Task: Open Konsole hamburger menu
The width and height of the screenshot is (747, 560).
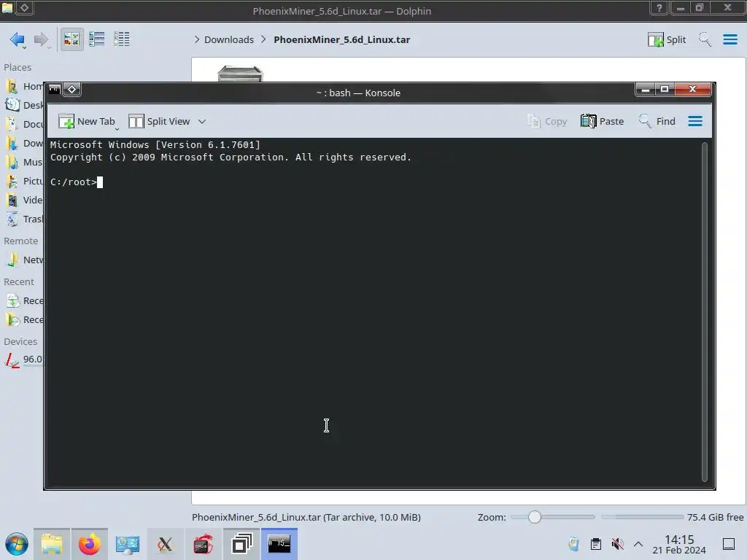Action: (x=695, y=122)
